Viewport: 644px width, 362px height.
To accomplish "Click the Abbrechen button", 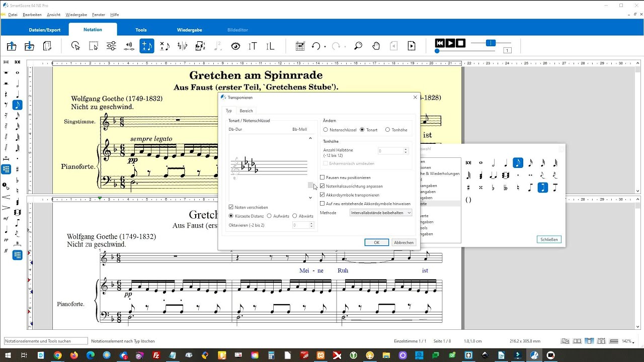I will point(404,242).
